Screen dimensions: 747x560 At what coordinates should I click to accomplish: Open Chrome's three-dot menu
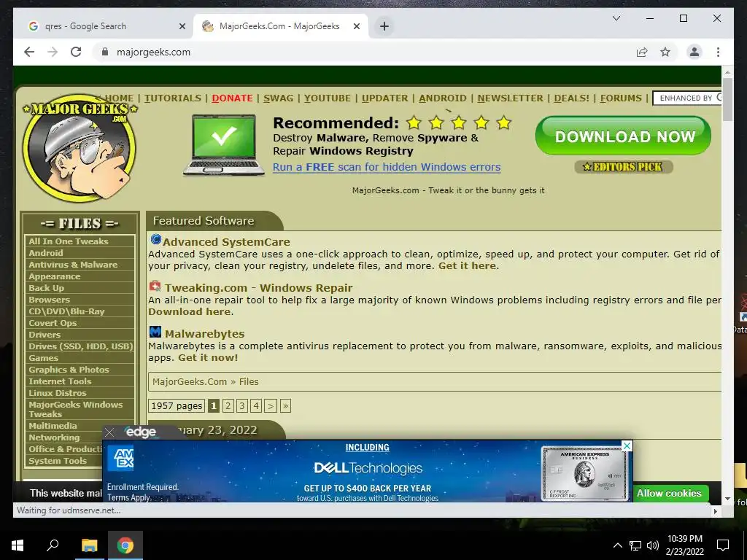(x=718, y=52)
